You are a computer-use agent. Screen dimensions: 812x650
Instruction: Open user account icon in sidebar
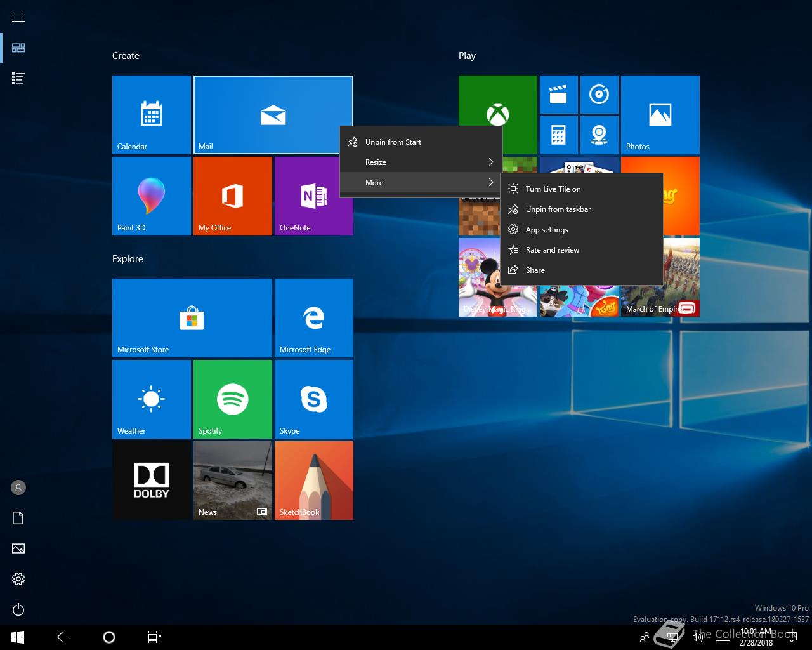[18, 487]
